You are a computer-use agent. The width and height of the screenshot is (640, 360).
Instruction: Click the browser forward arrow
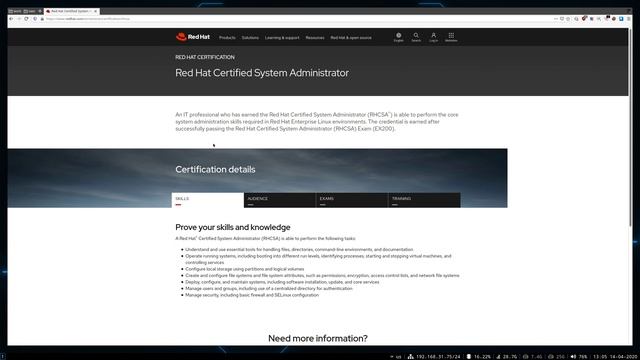click(x=19, y=19)
